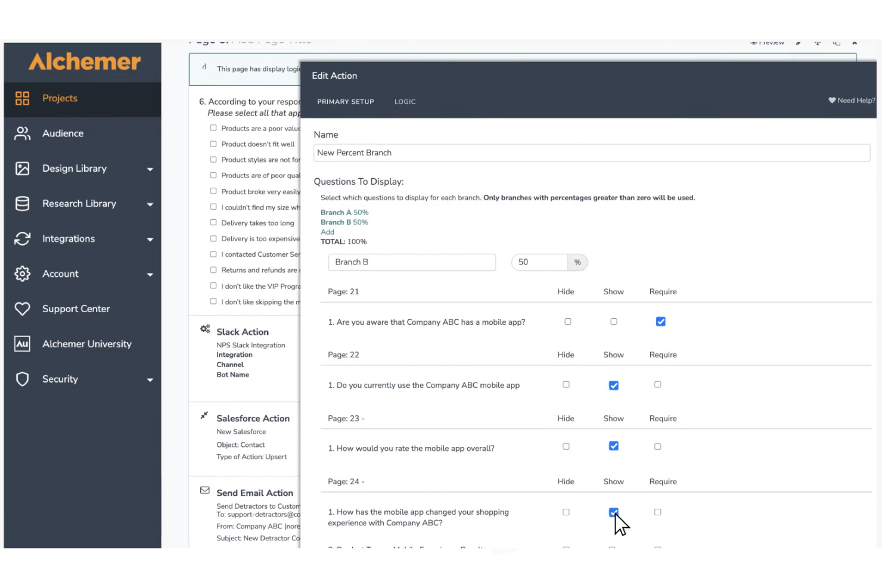882x588 pixels.
Task: Click the Audience people icon
Action: (x=22, y=133)
